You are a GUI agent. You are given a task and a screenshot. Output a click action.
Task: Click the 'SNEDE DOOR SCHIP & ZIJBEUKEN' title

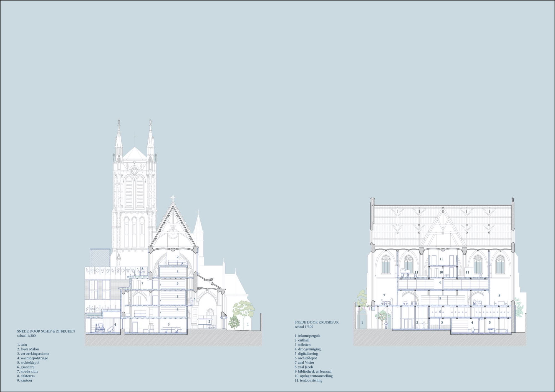click(x=46, y=331)
